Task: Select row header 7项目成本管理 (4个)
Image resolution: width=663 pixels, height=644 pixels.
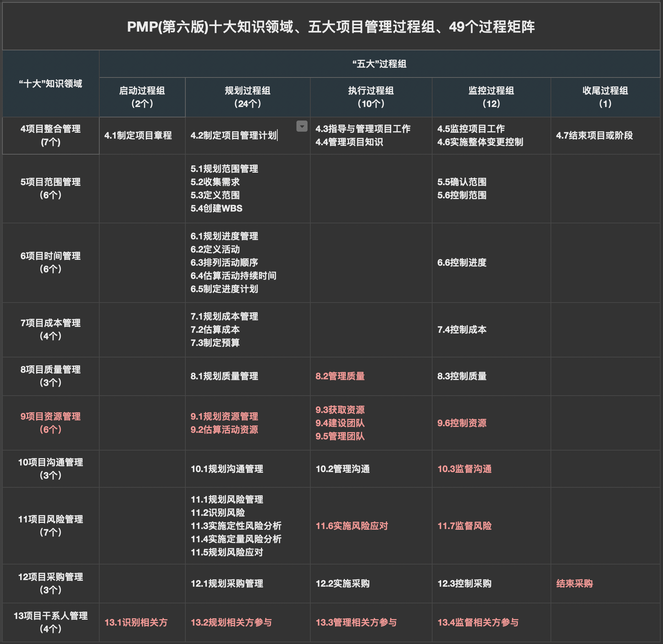Action: 51,330
